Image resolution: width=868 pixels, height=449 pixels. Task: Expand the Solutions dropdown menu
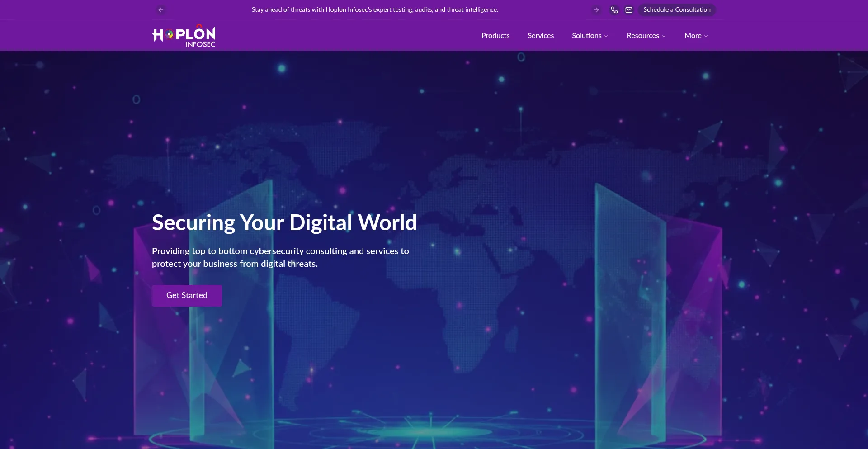587,36
